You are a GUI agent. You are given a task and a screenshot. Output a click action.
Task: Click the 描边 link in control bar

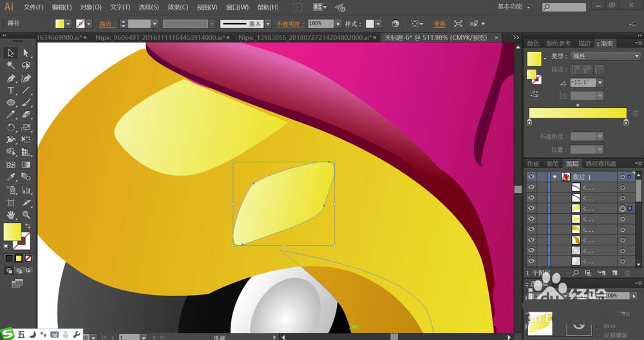tap(107, 24)
